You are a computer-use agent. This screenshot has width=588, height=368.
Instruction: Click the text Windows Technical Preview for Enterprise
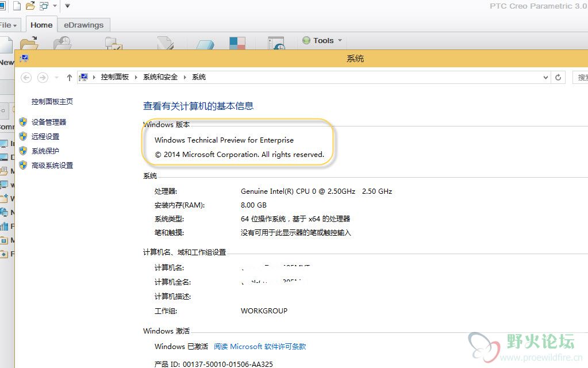click(224, 140)
